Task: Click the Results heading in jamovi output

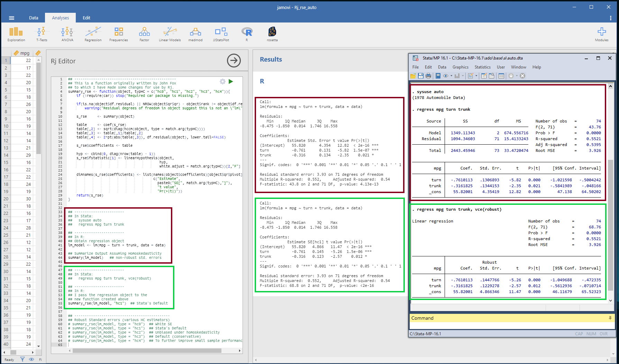Action: pos(271,59)
